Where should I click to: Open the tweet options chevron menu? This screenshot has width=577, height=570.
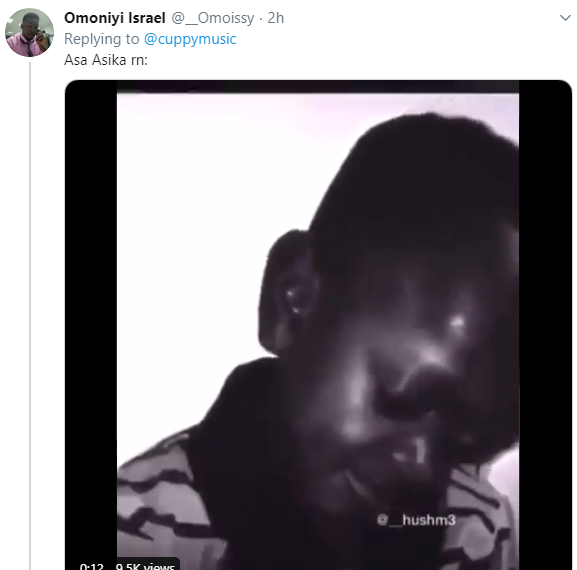(x=565, y=18)
